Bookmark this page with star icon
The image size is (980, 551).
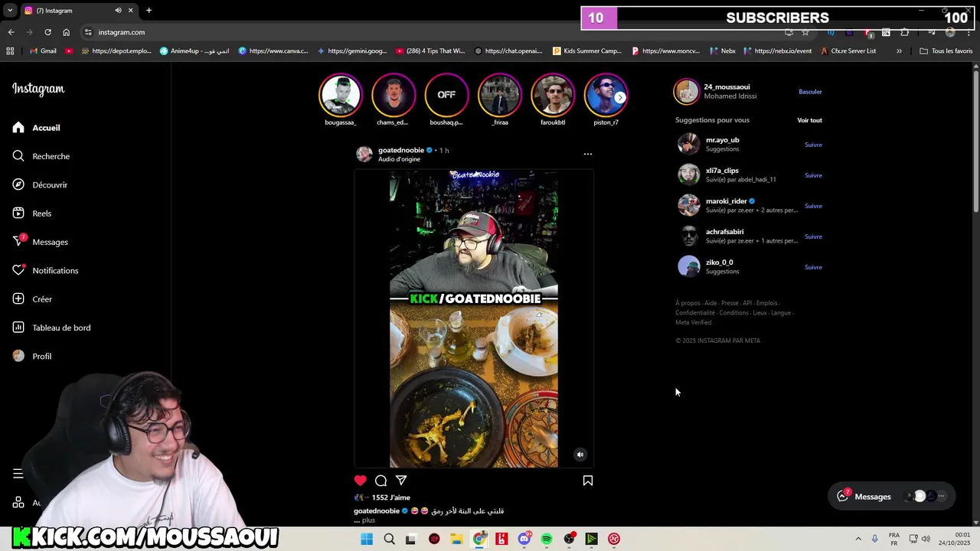(x=805, y=32)
